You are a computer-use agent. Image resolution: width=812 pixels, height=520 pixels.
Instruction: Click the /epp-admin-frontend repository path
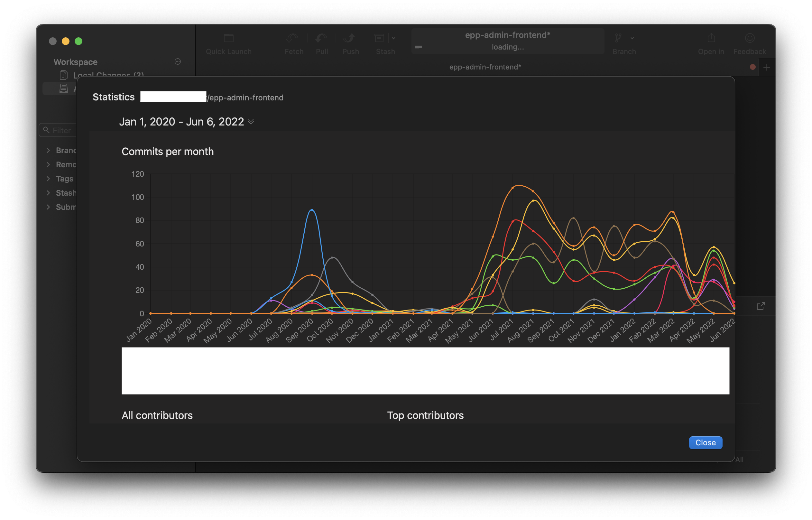(245, 97)
